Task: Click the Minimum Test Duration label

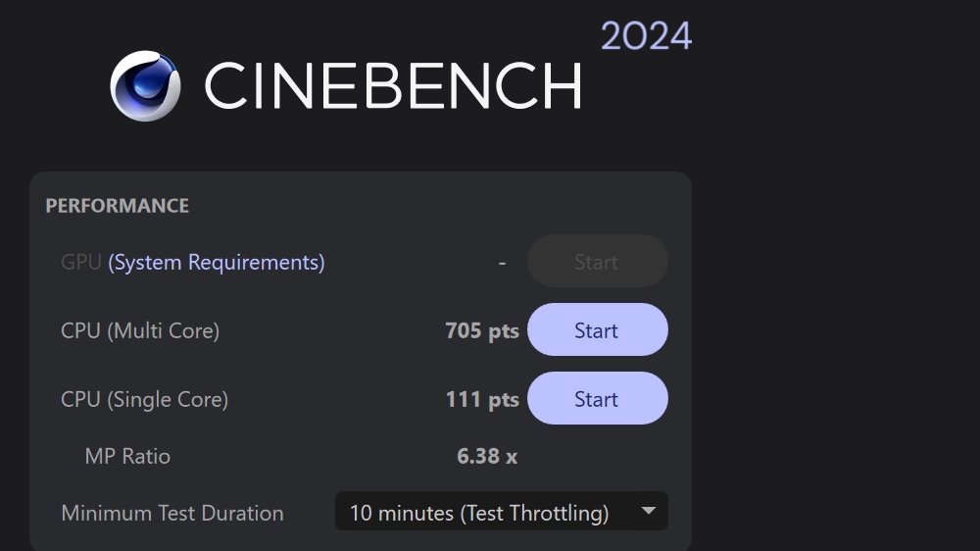Action: [171, 513]
